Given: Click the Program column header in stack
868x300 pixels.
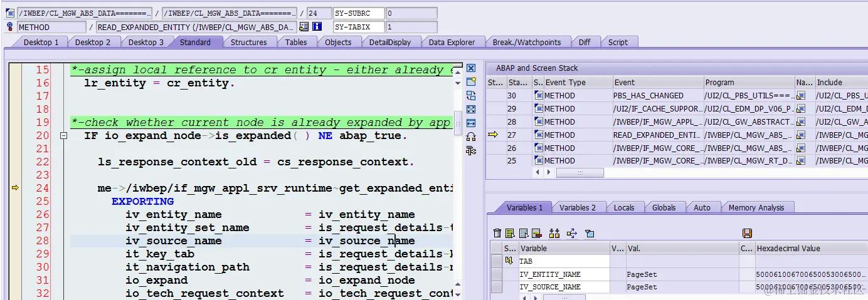Looking at the screenshot, I should tap(749, 82).
